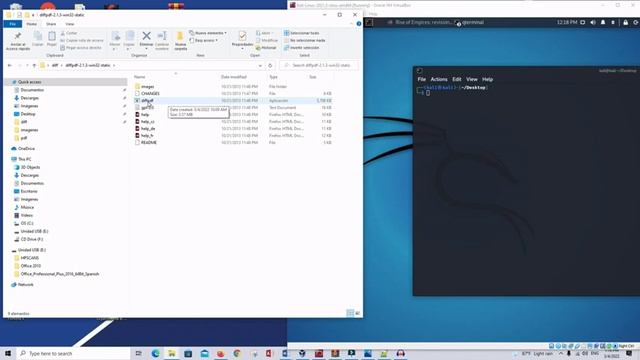Click the Cortar option in the Clipboard group
The height and width of the screenshot is (360, 640).
point(69,33)
